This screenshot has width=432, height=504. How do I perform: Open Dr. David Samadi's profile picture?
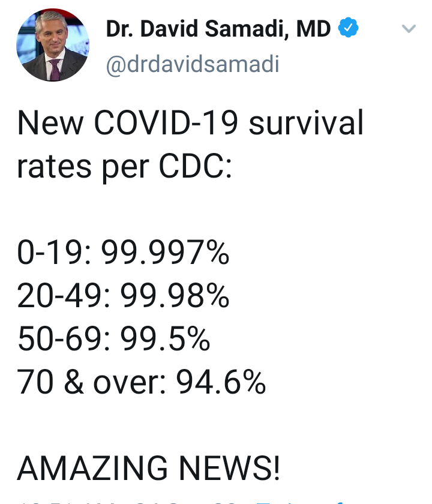coord(53,44)
